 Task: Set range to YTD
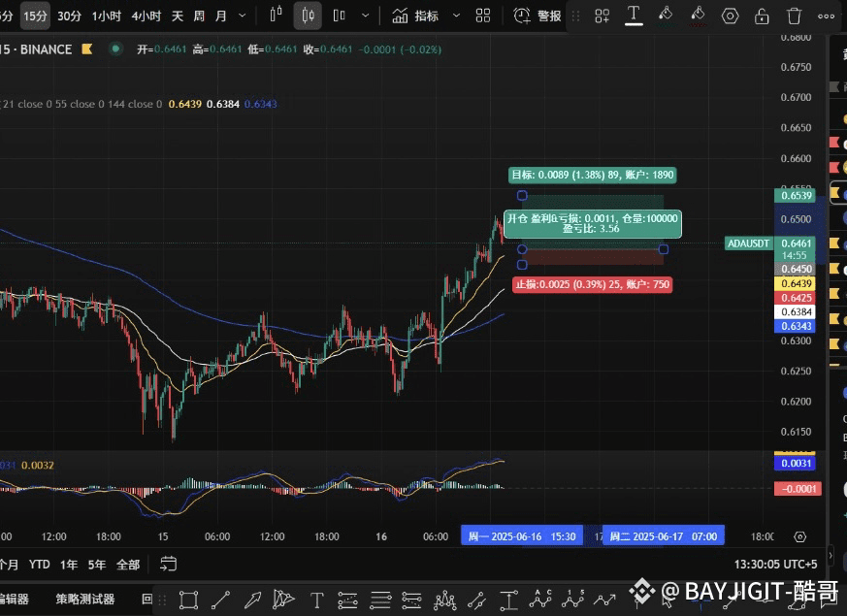coord(40,565)
